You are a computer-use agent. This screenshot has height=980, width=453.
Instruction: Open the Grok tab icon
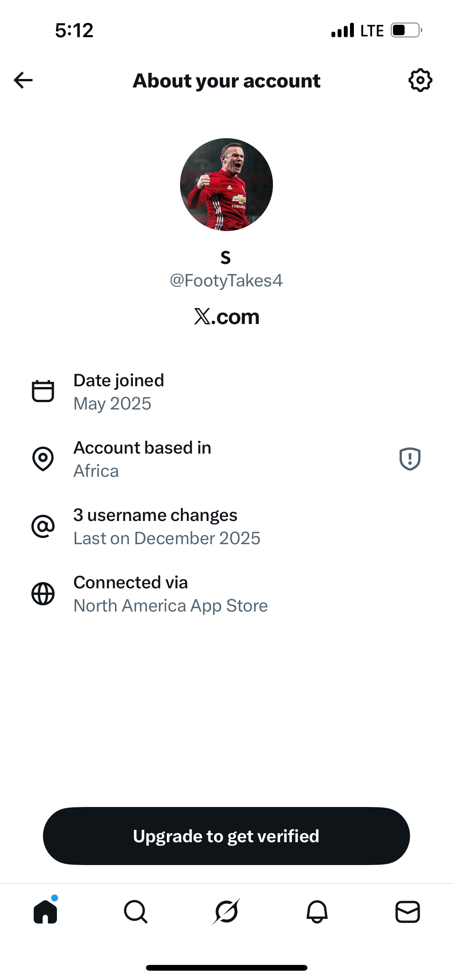[226, 911]
